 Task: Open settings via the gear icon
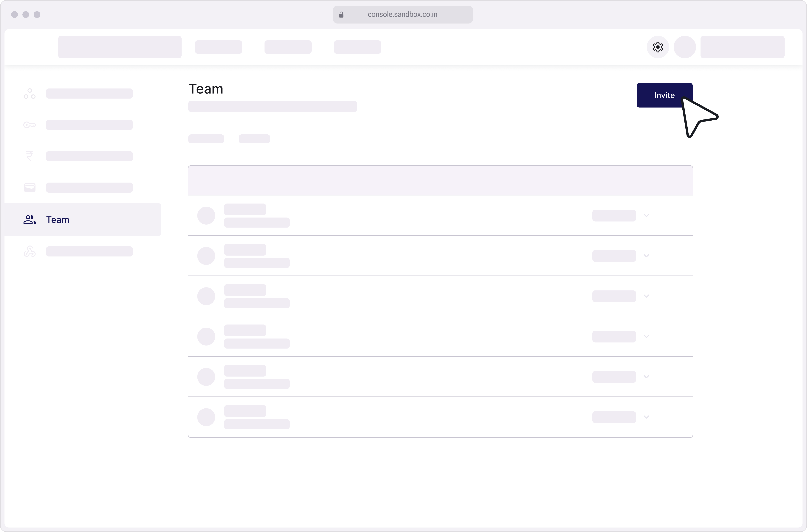point(658,47)
